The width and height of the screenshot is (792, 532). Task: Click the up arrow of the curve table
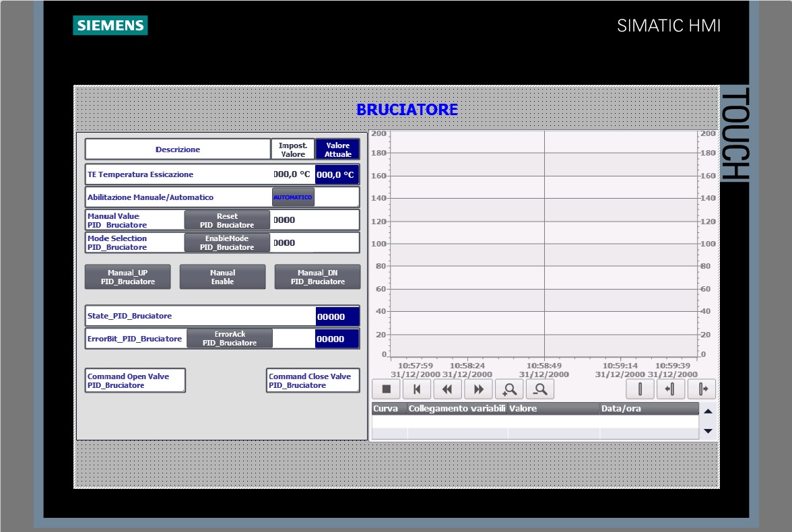(708, 411)
